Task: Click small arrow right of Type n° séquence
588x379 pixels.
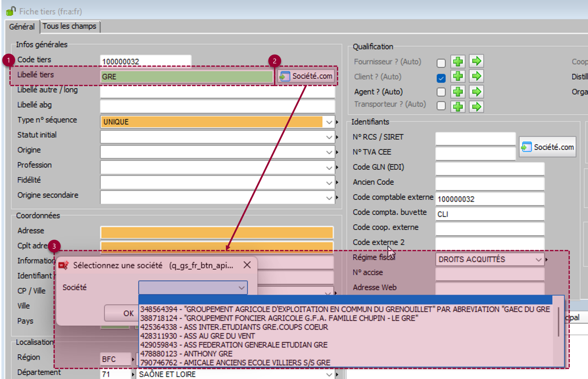Action: 337,122
